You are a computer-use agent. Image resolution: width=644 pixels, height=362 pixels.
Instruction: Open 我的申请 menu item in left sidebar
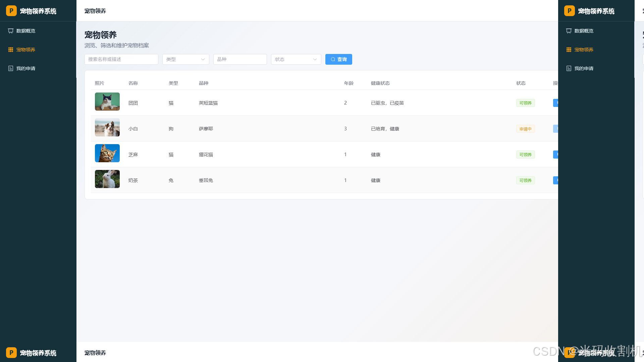(x=38, y=68)
